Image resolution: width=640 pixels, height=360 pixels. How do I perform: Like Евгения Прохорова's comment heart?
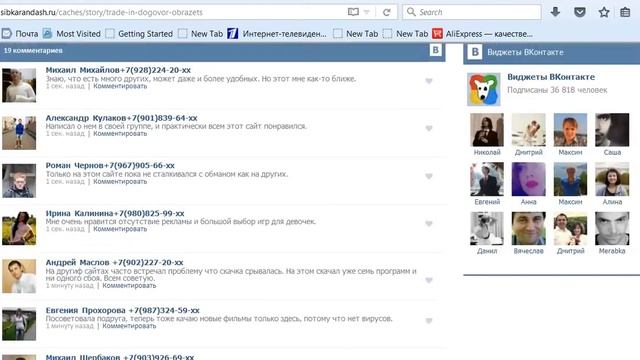429,320
